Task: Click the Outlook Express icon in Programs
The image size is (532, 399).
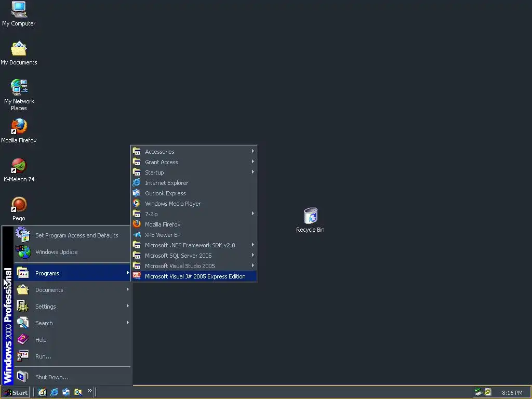Action: coord(137,193)
